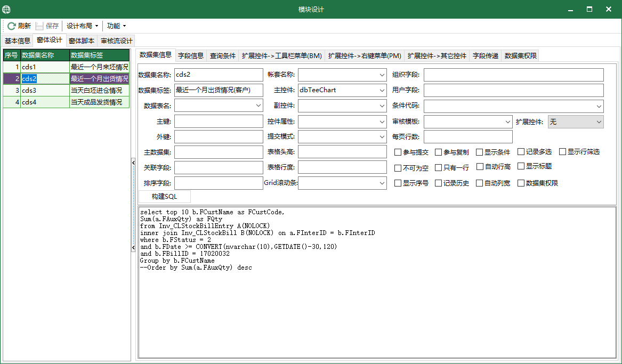Click the 组织字段 input field
Image resolution: width=622 pixels, height=364 pixels.
coord(514,75)
